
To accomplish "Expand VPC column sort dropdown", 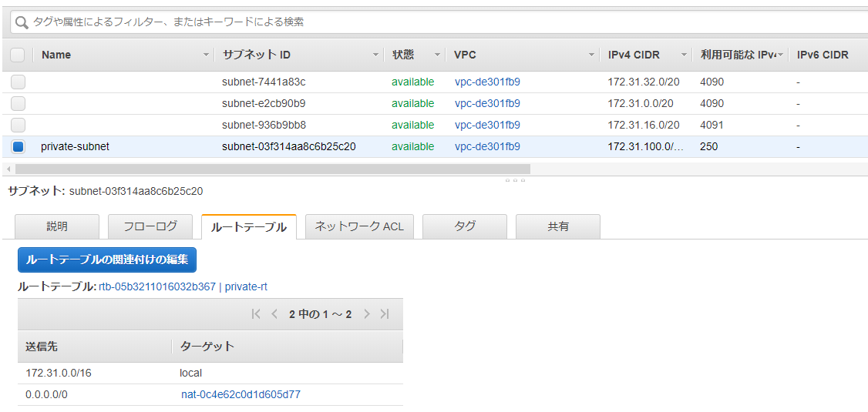I will pyautogui.click(x=591, y=55).
